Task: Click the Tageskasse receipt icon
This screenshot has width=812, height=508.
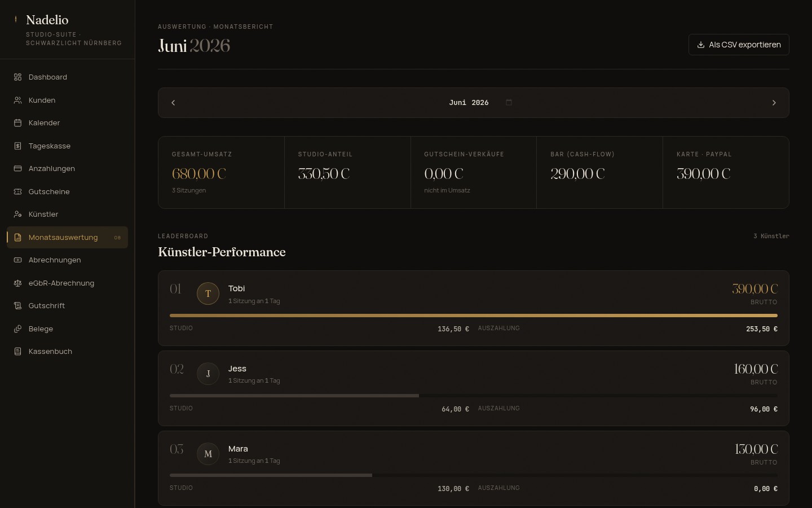Action: (x=17, y=146)
